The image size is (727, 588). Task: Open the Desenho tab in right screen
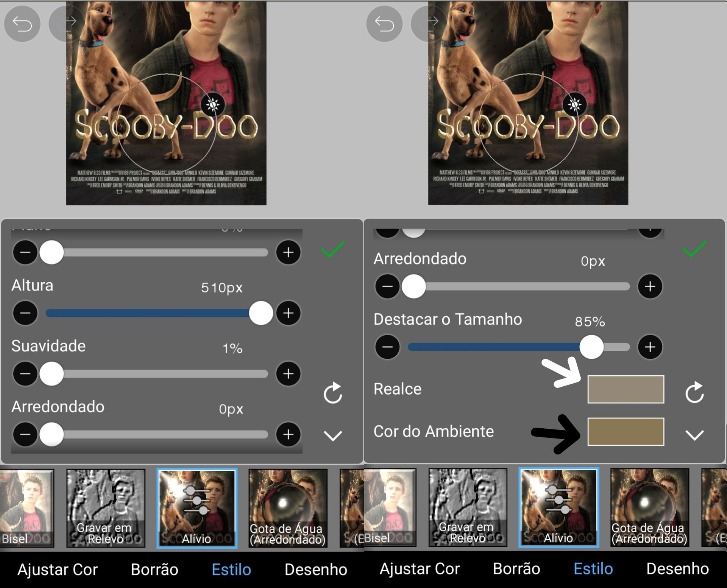tap(678, 569)
